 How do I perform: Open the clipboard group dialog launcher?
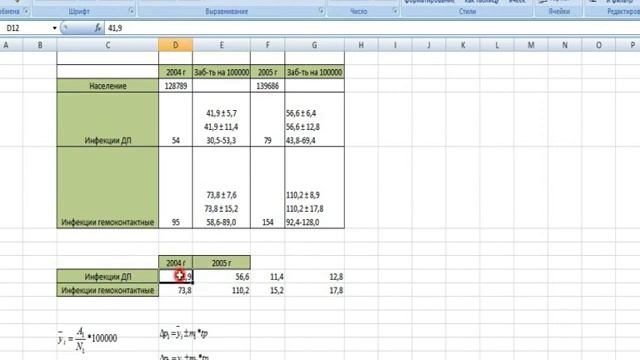coord(26,11)
